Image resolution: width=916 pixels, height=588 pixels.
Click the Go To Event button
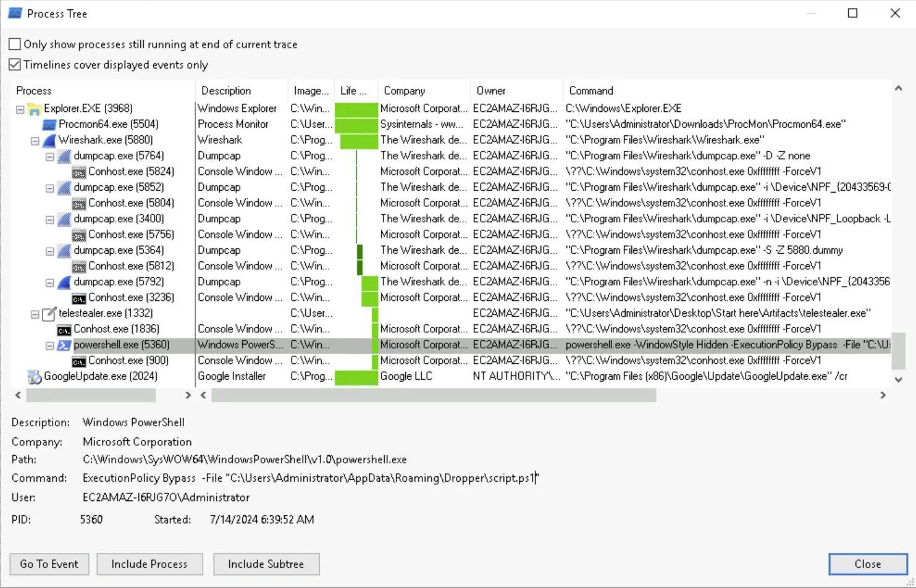coord(49,564)
